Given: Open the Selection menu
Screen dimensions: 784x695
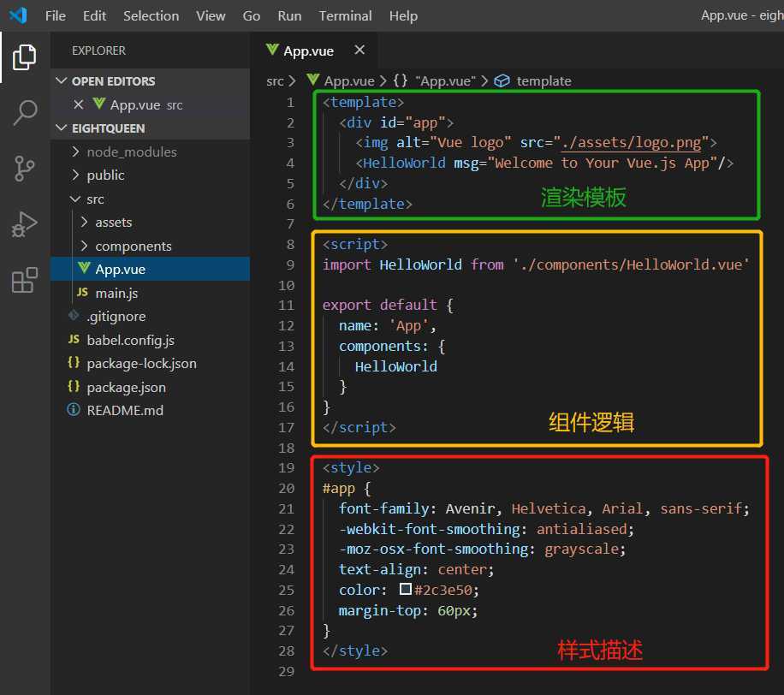Looking at the screenshot, I should click(x=151, y=16).
